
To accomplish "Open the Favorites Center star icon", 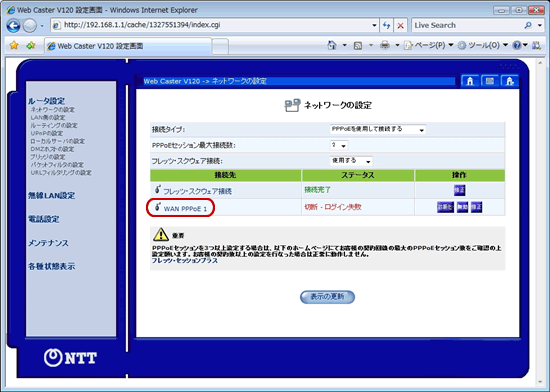I will (x=14, y=46).
